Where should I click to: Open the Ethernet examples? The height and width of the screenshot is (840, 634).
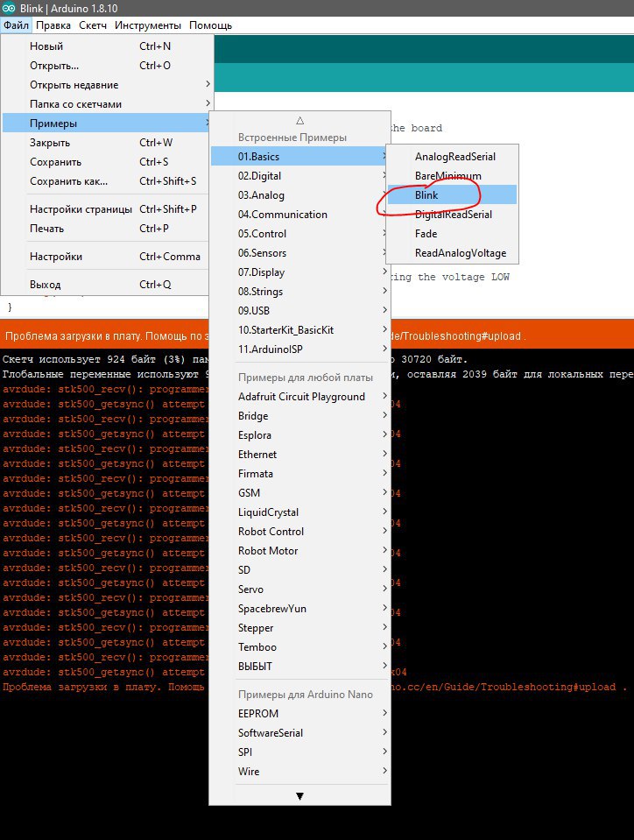click(299, 455)
